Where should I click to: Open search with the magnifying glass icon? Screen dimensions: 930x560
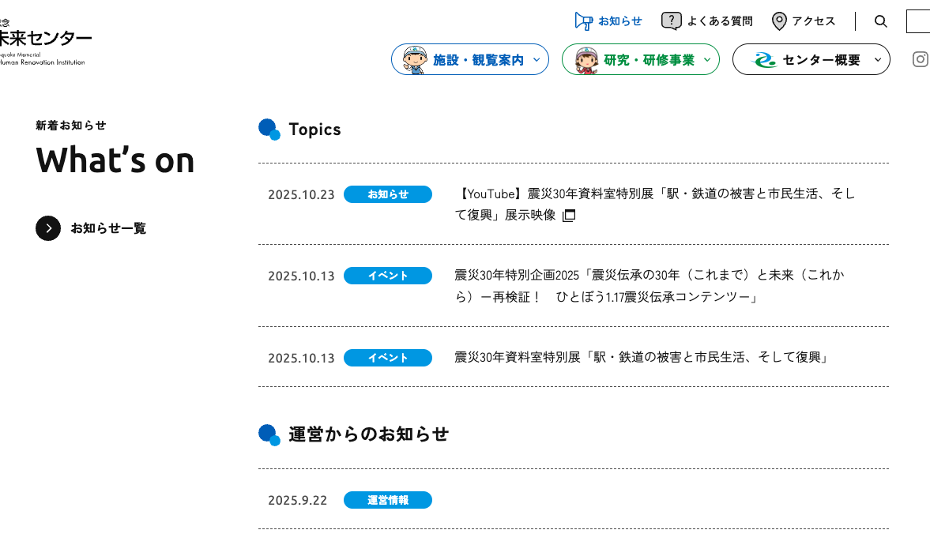tap(881, 21)
